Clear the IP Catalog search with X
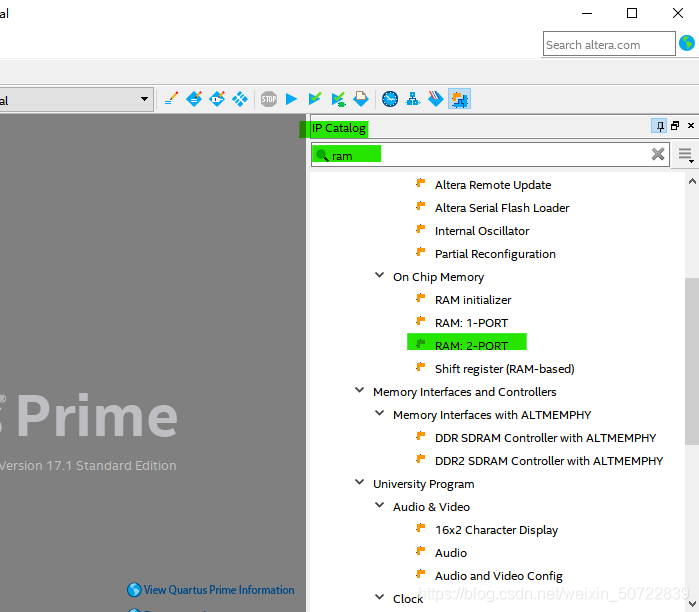The image size is (699, 612). [658, 154]
